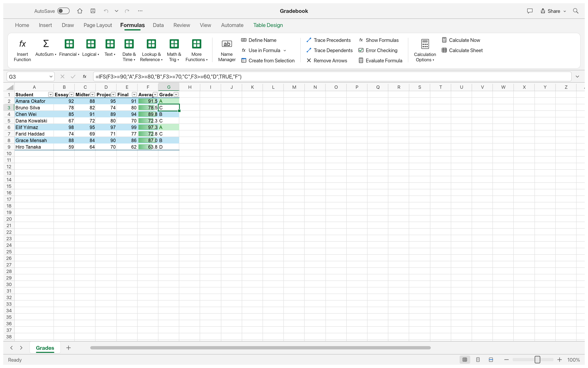This screenshot has width=588, height=368.
Task: Click the AutoSum sigma icon
Action: pyautogui.click(x=46, y=44)
